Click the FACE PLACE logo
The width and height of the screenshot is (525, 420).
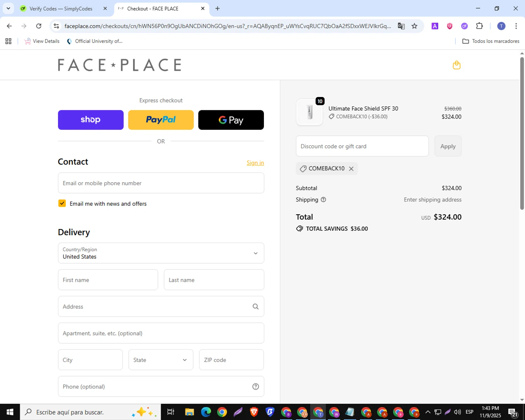120,65
